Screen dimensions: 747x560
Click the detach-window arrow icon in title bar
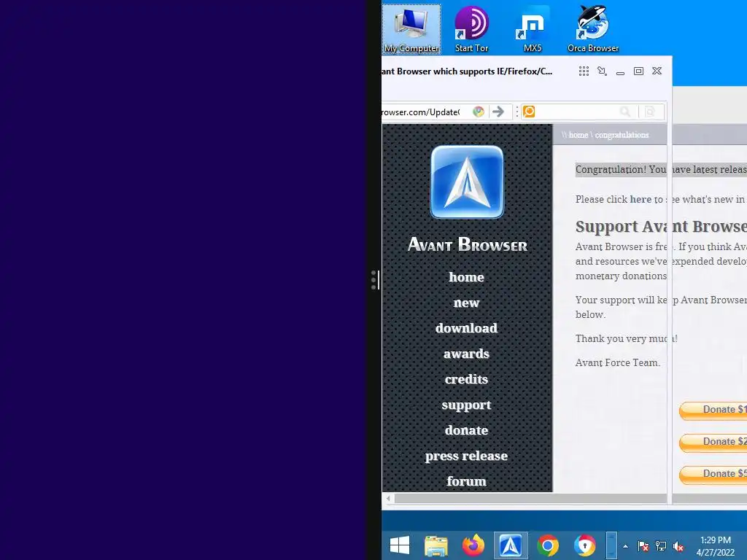pyautogui.click(x=602, y=71)
